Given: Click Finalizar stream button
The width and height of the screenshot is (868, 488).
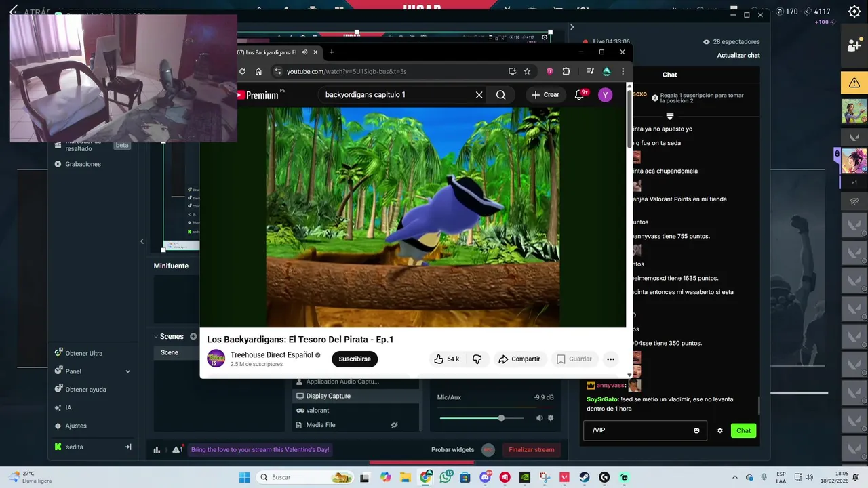Looking at the screenshot, I should [x=532, y=449].
